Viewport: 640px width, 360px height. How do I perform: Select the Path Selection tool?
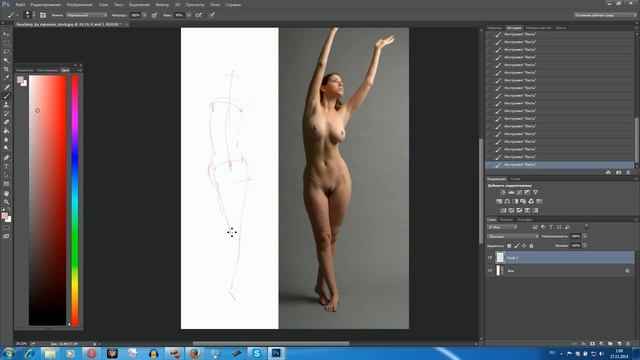click(x=6, y=175)
